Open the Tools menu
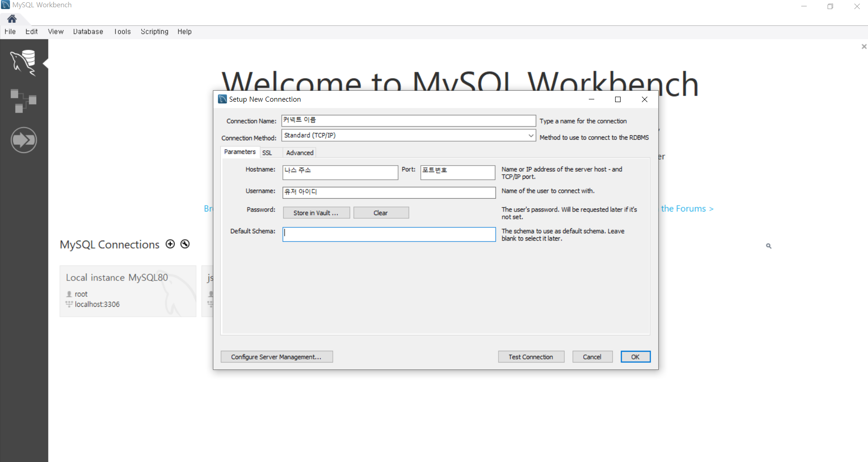This screenshot has height=462, width=868. point(122,31)
